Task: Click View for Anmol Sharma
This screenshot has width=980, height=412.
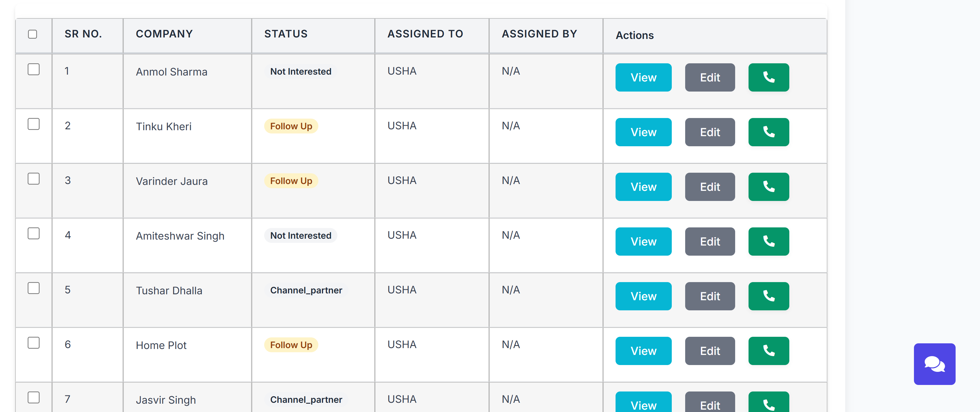Action: click(x=643, y=77)
